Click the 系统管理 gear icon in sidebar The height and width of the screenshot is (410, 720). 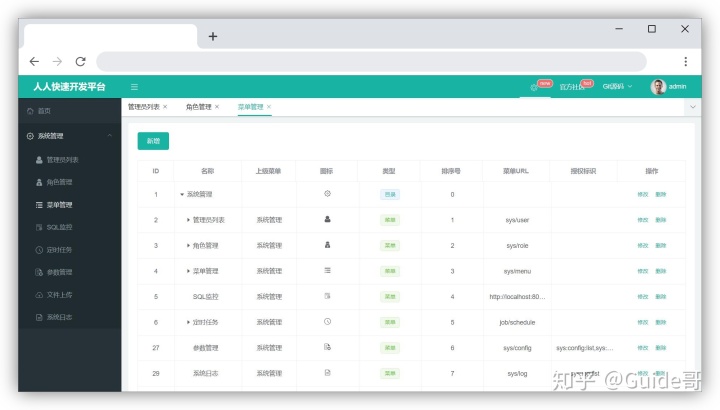point(30,136)
